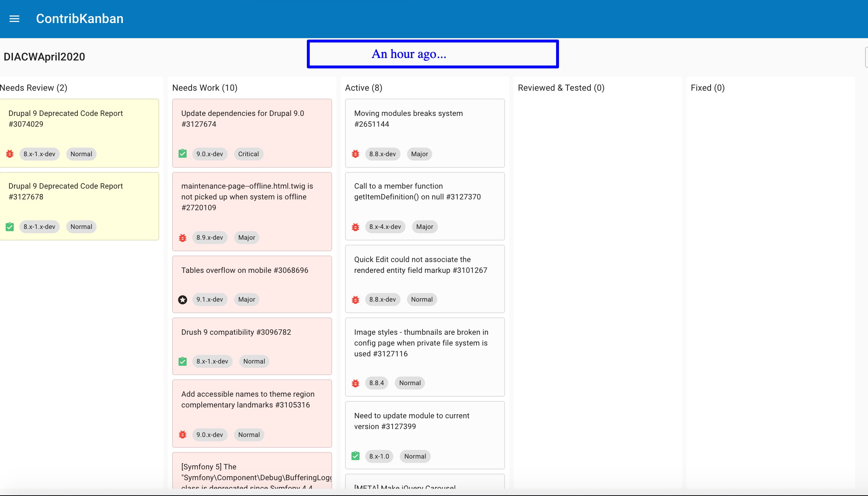
Task: Click the task icon on Need to update module
Action: (x=355, y=456)
